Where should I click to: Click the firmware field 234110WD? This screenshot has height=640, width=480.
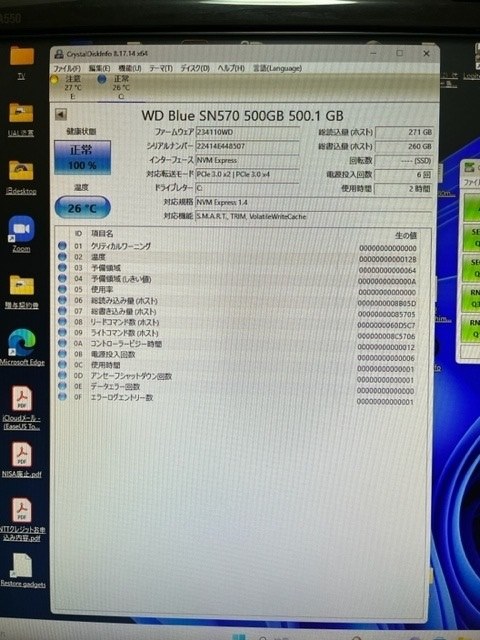pos(247,132)
